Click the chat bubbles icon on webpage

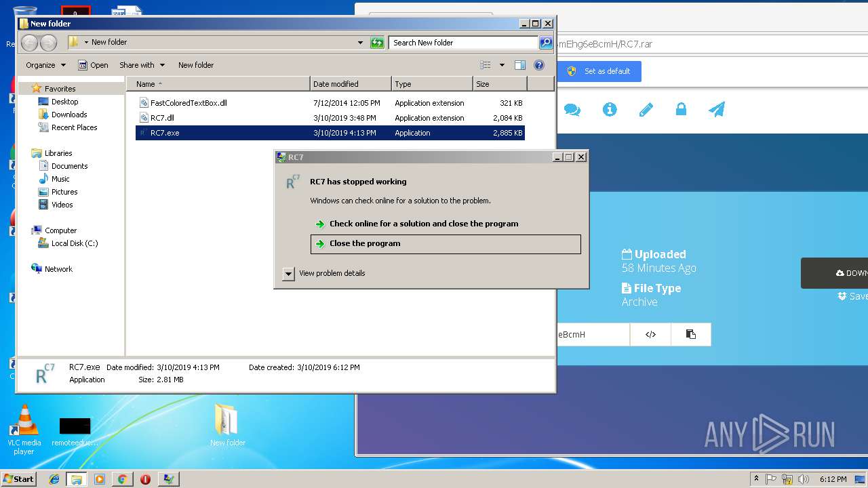tap(572, 109)
